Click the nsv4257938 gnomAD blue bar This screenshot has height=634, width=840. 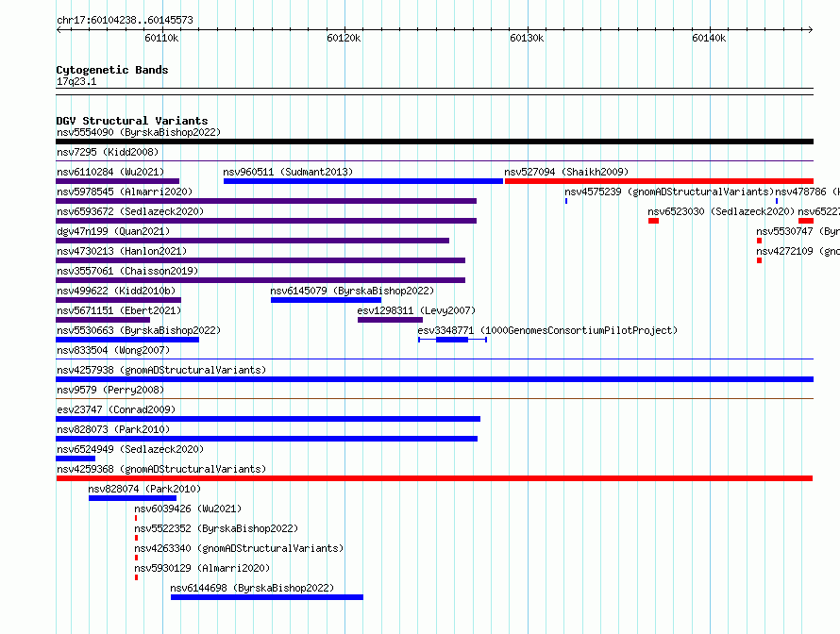434,379
